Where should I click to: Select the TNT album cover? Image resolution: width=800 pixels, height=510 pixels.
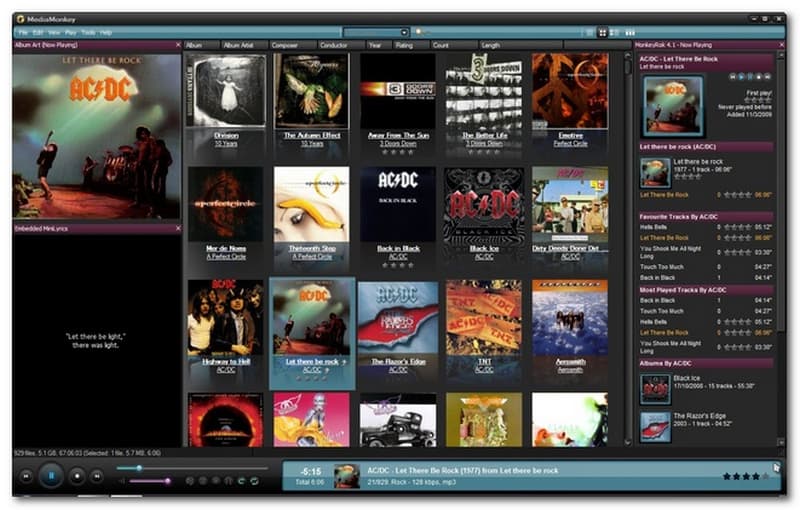pos(484,317)
